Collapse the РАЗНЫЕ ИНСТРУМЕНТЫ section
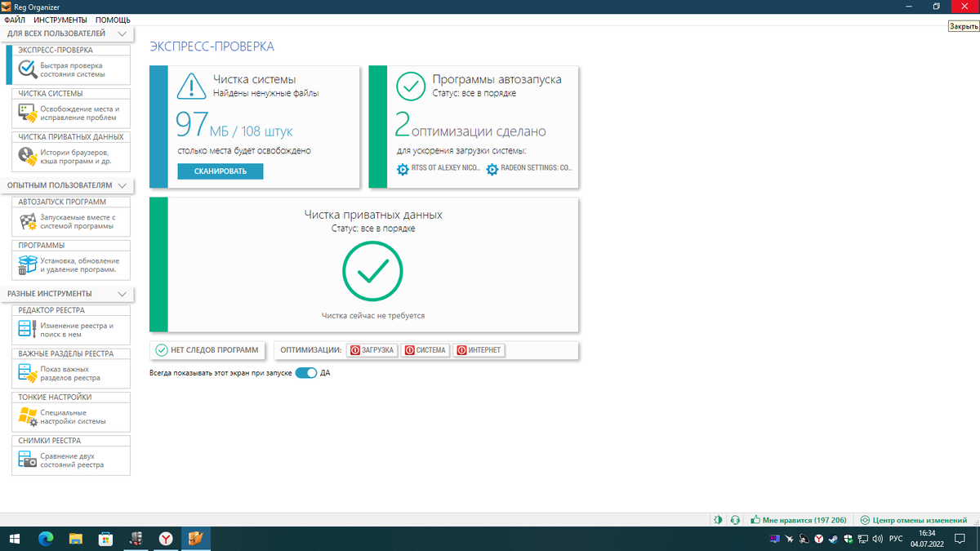The height and width of the screenshot is (551, 980). 122,294
